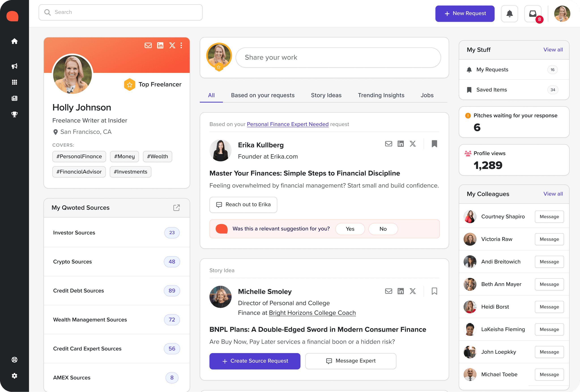The image size is (580, 392).
Task: Click the #PersonalFinance topic tag
Action: (79, 156)
